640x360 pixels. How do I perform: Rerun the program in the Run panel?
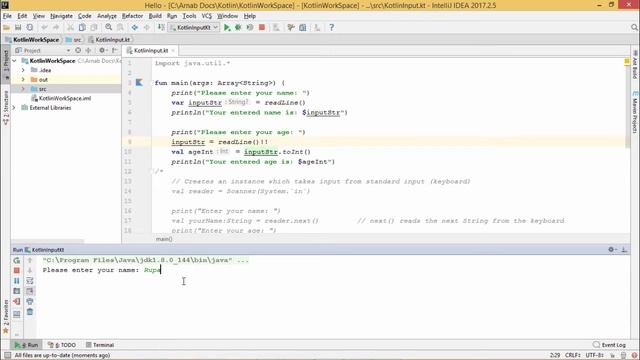[17, 260]
